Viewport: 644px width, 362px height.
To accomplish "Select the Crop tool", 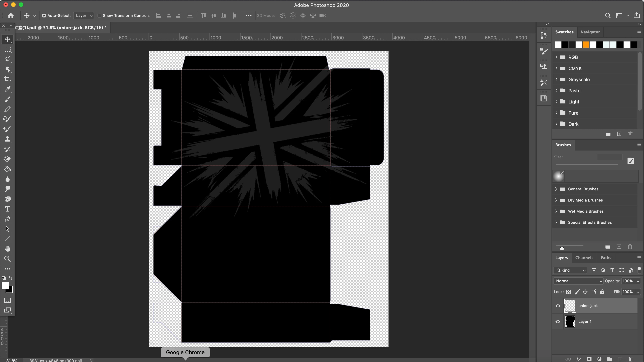I will [x=7, y=79].
